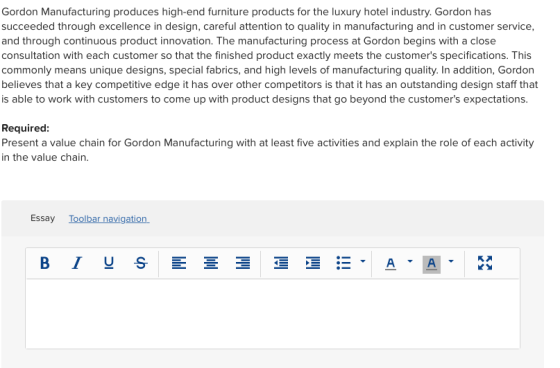560x368 pixels.
Task: Insert a bulleted list
Action: tap(344, 263)
